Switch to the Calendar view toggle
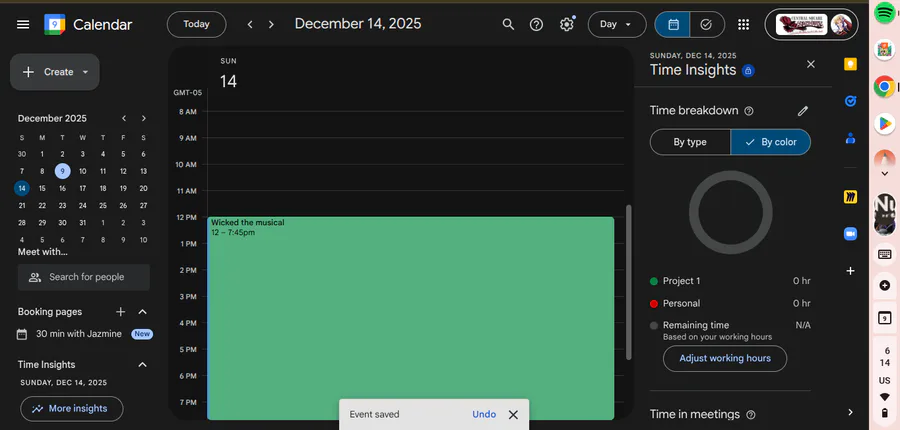The height and width of the screenshot is (430, 900). (x=673, y=24)
